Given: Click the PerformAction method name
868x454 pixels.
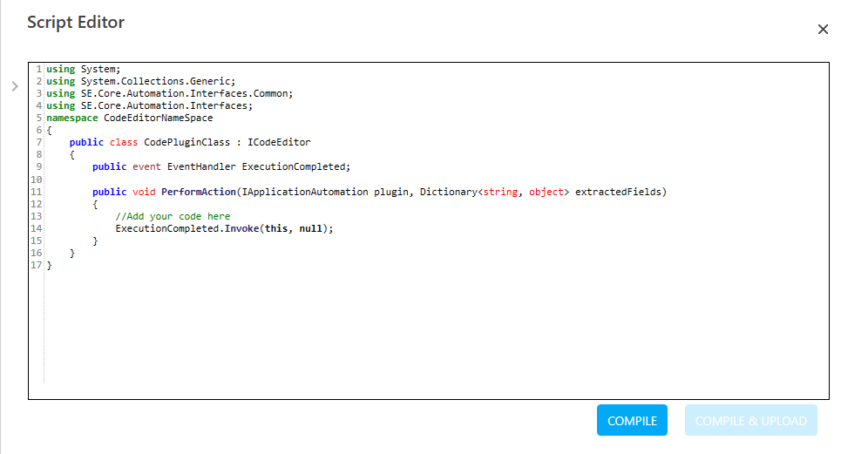Looking at the screenshot, I should [x=198, y=192].
